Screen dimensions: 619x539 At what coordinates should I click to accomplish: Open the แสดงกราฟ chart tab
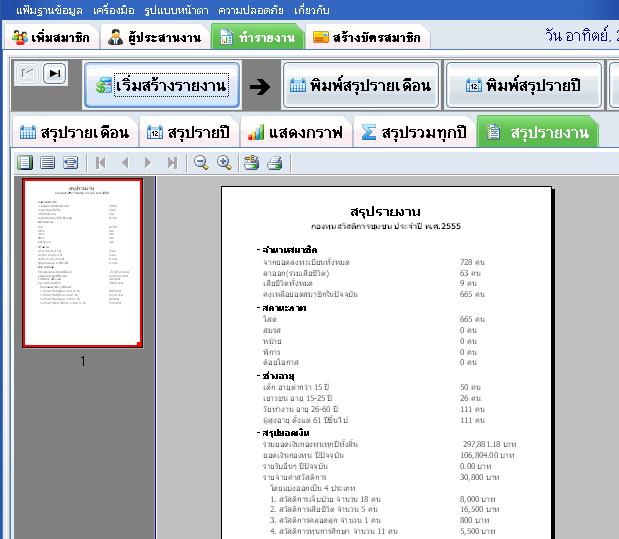click(295, 133)
